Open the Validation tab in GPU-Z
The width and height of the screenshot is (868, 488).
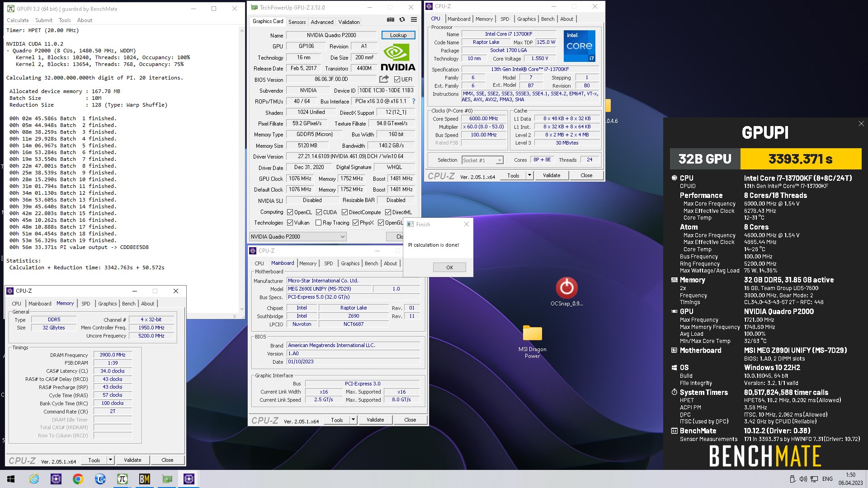pyautogui.click(x=349, y=22)
